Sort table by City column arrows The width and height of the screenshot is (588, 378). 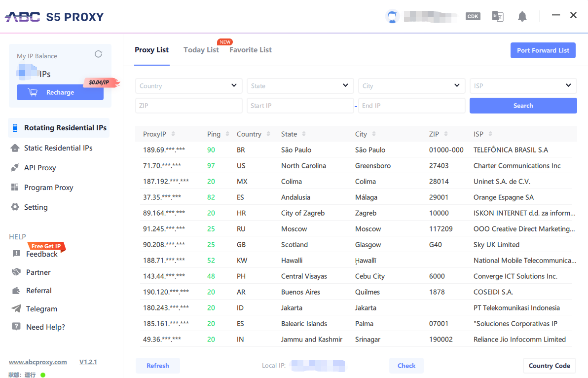tap(374, 134)
